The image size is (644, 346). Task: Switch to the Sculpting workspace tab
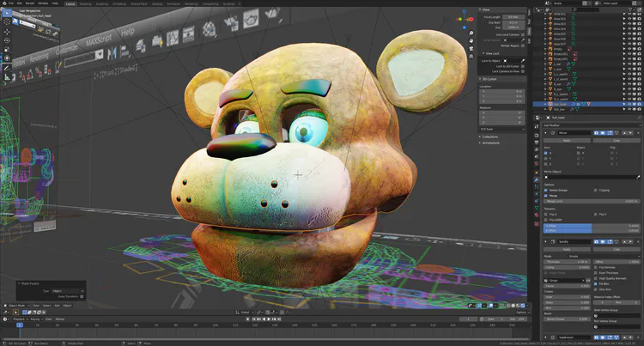pyautogui.click(x=101, y=3)
